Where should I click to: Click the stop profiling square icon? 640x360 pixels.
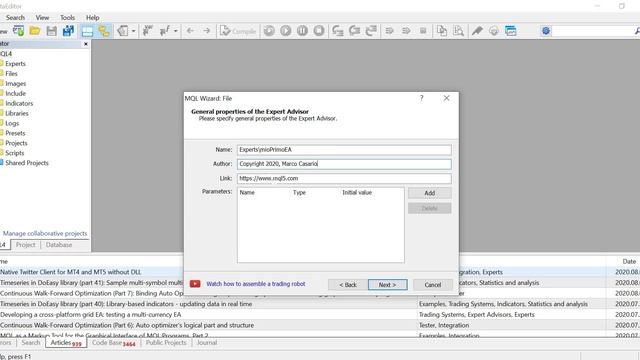(x=423, y=31)
